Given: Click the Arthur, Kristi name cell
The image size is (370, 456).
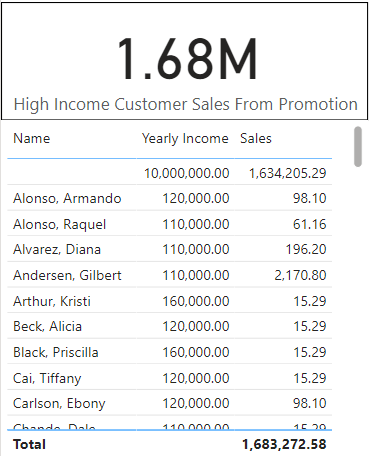Looking at the screenshot, I should 52,301.
